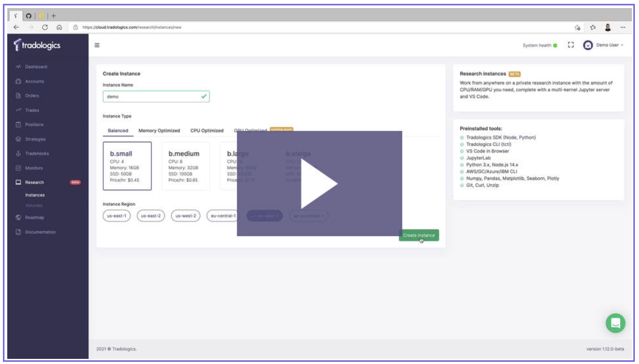The width and height of the screenshot is (639, 364).
Task: Click the 'version 1.12.0-beta' footer text
Action: [x=605, y=349]
